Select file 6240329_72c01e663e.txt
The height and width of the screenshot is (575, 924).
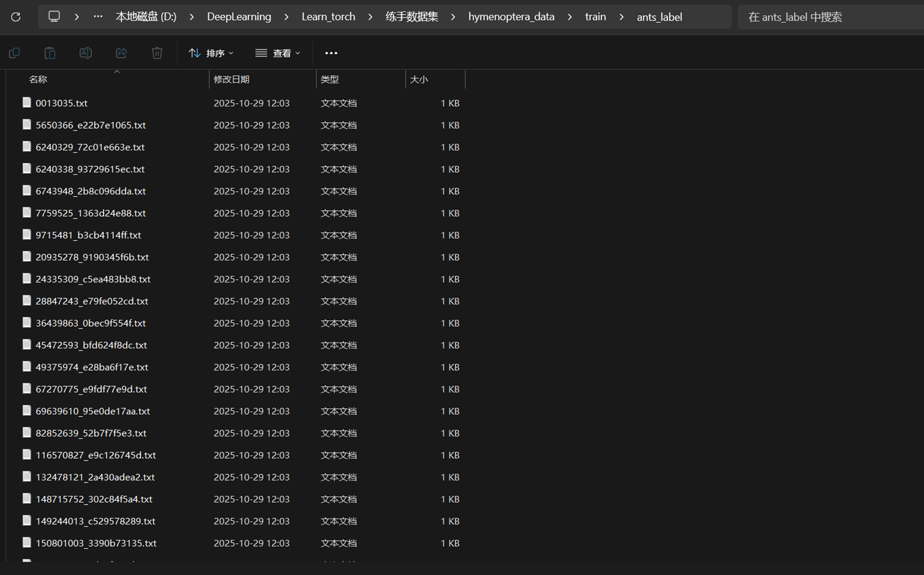(x=90, y=147)
